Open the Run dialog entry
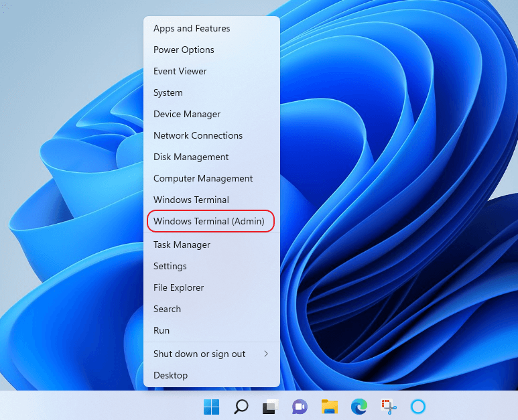 pyautogui.click(x=212, y=330)
